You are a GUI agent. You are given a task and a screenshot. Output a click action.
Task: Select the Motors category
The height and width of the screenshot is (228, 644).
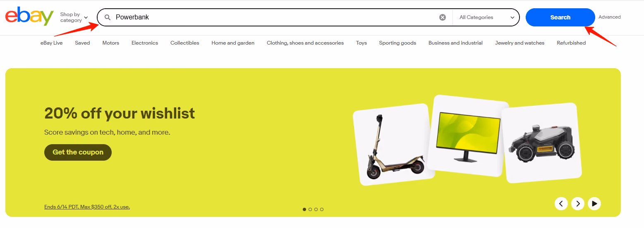(x=111, y=43)
